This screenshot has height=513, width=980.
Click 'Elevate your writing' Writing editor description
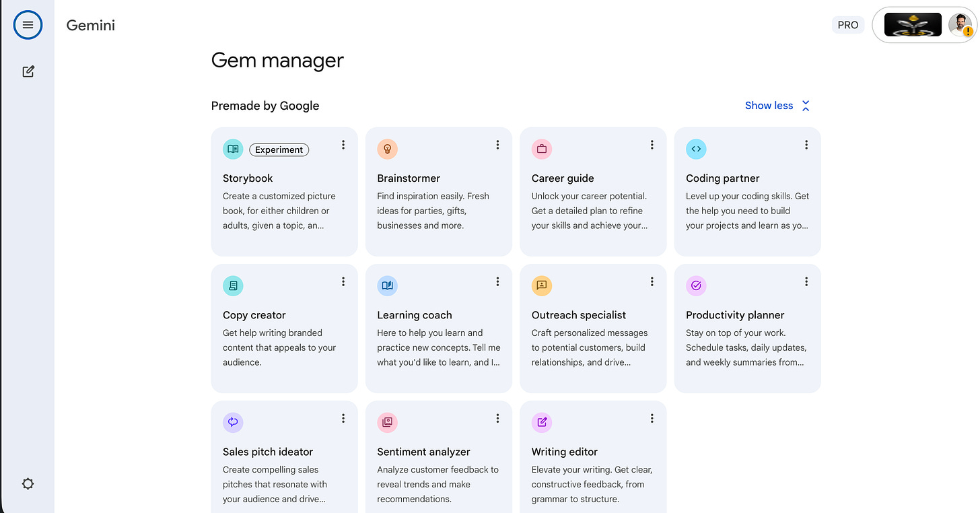click(x=592, y=484)
